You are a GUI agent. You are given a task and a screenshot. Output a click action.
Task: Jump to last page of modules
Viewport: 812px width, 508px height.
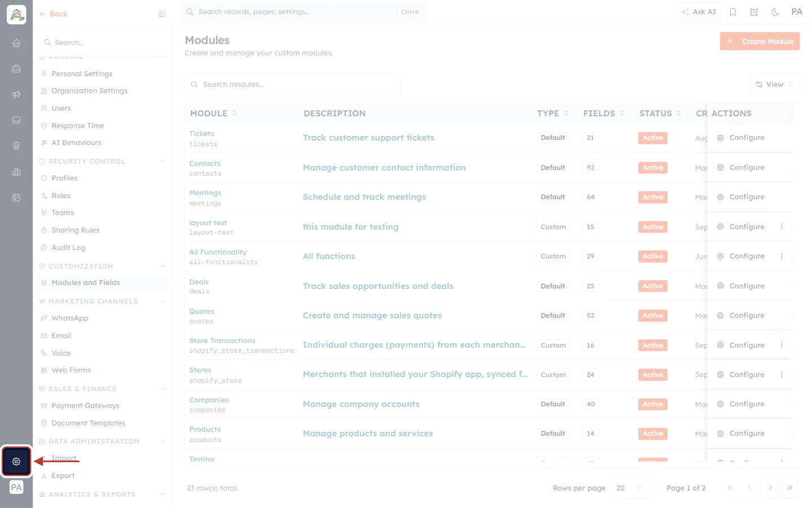pos(790,488)
